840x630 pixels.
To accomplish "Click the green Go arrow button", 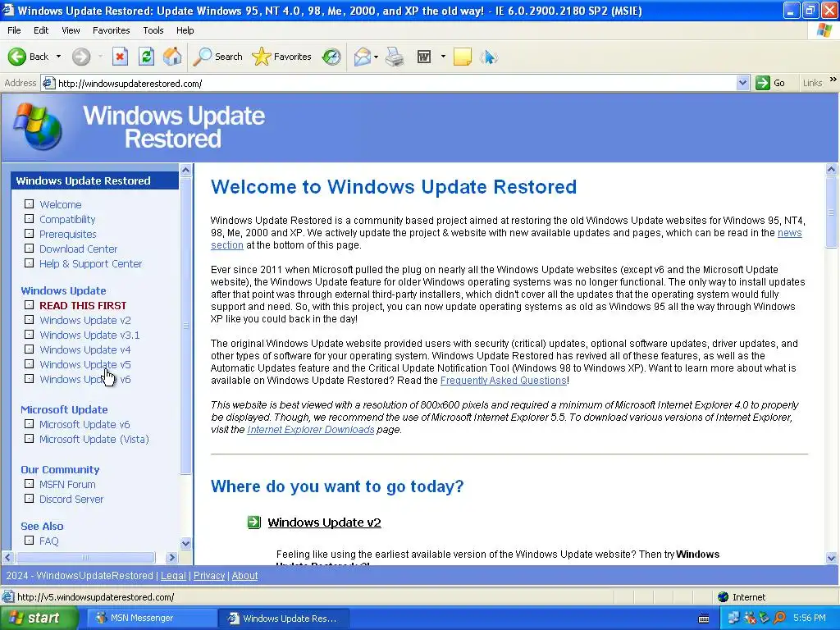I will pyautogui.click(x=763, y=83).
